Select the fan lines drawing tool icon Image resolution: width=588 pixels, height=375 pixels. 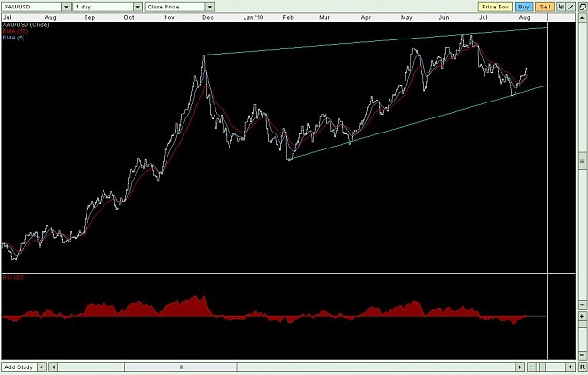562,7
